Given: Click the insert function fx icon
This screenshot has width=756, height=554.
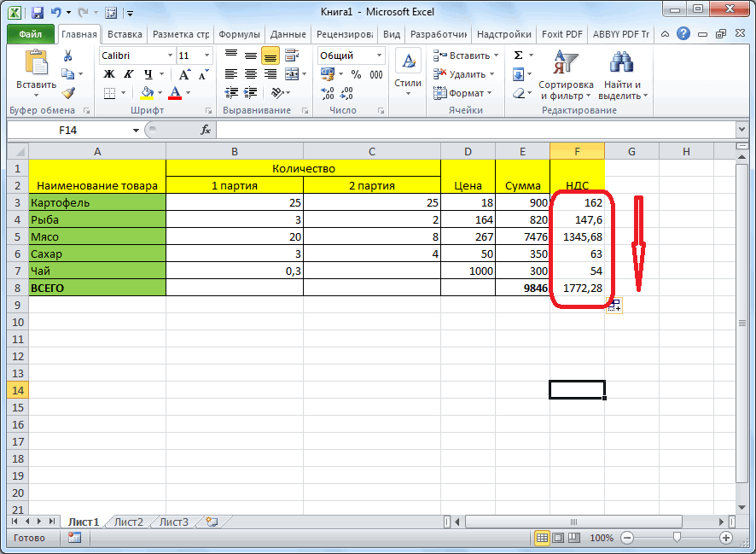Looking at the screenshot, I should pyautogui.click(x=206, y=130).
